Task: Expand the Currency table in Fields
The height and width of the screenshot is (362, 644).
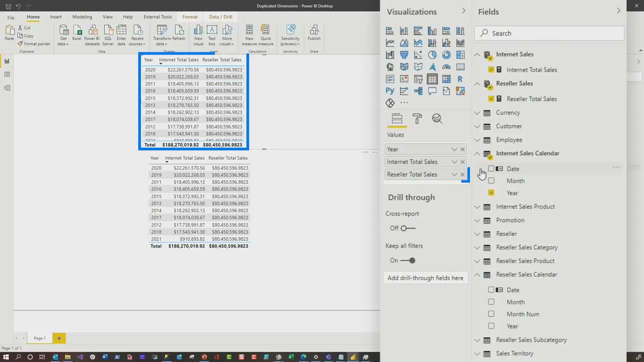Action: pos(477,113)
